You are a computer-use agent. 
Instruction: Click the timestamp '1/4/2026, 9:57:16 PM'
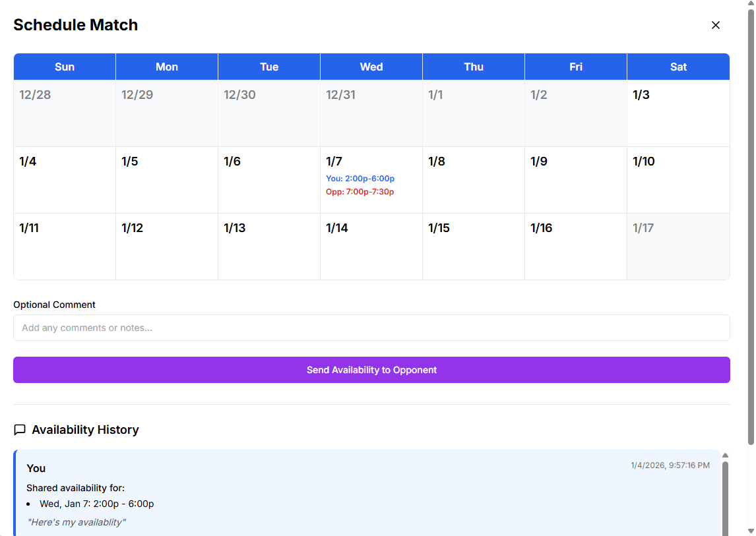[670, 465]
